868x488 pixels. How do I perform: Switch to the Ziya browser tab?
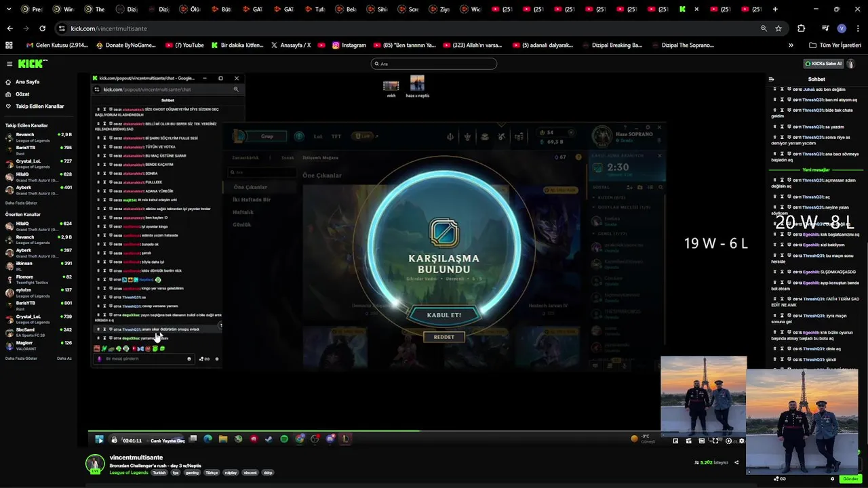[439, 9]
